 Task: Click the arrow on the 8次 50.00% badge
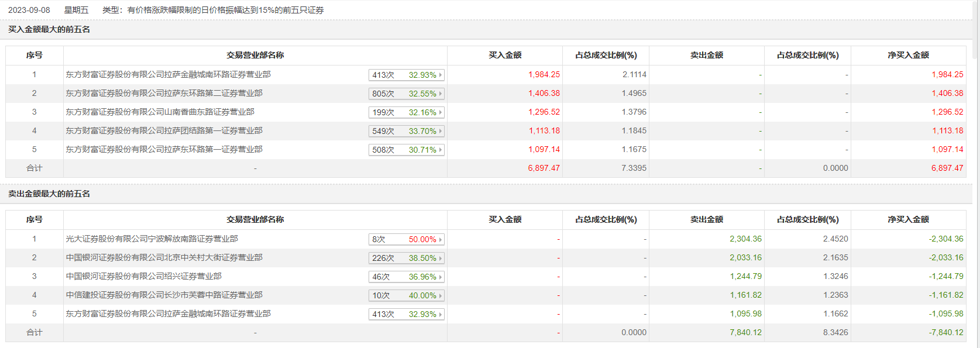click(440, 239)
